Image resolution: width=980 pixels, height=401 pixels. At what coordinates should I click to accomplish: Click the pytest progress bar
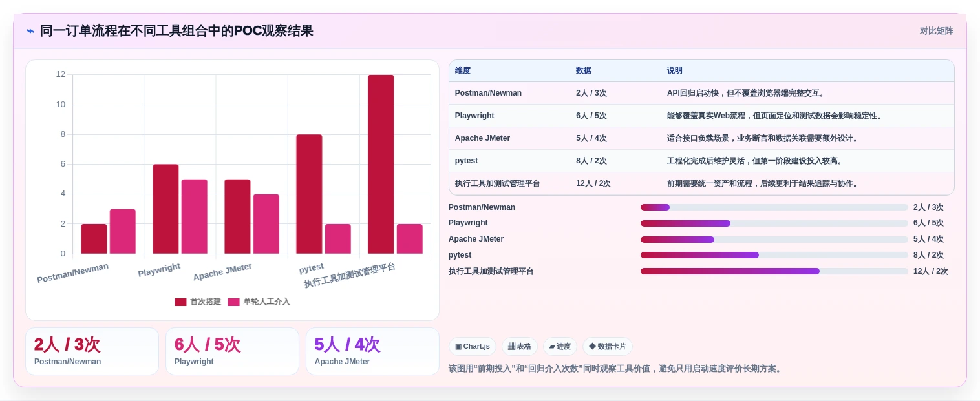click(774, 255)
